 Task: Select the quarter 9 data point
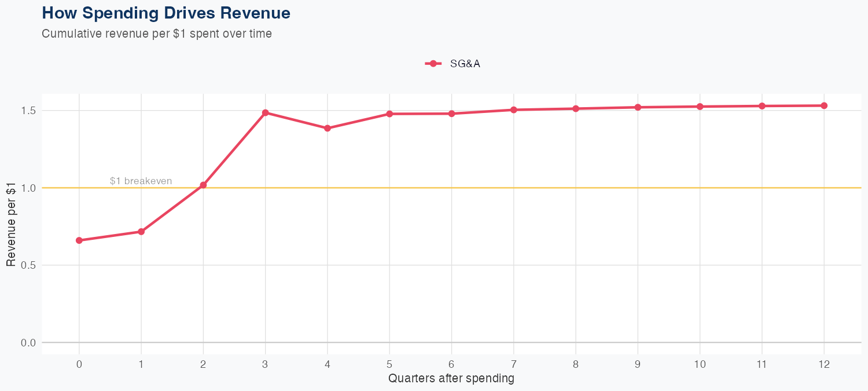point(638,107)
